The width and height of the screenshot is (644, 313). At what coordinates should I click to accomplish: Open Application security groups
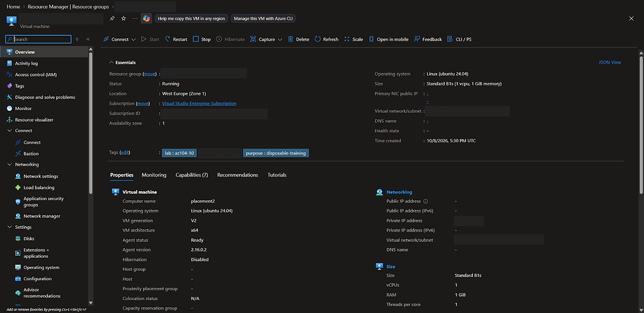(45, 201)
